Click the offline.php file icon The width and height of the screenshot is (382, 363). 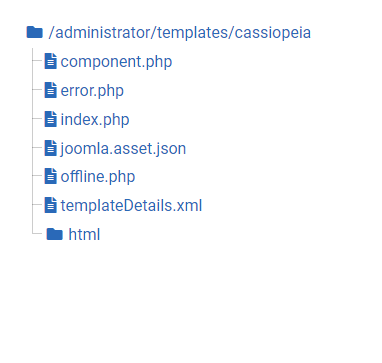[x=51, y=176]
